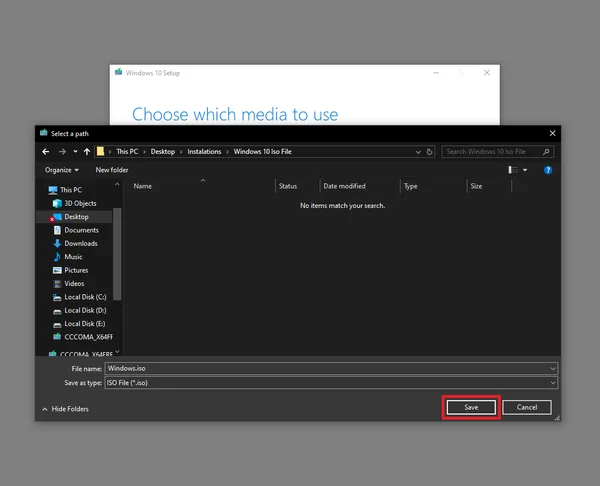Open 3D Objects folder in sidebar

pos(80,203)
